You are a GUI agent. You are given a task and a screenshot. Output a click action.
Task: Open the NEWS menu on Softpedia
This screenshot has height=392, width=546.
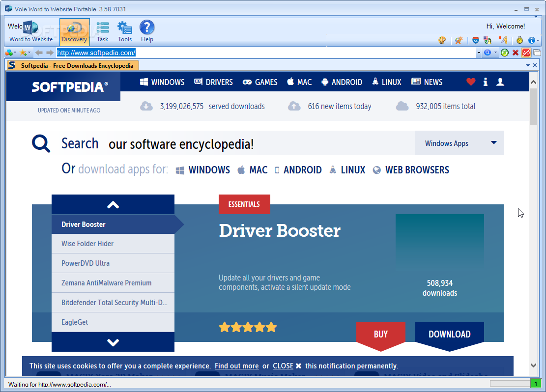coord(427,82)
